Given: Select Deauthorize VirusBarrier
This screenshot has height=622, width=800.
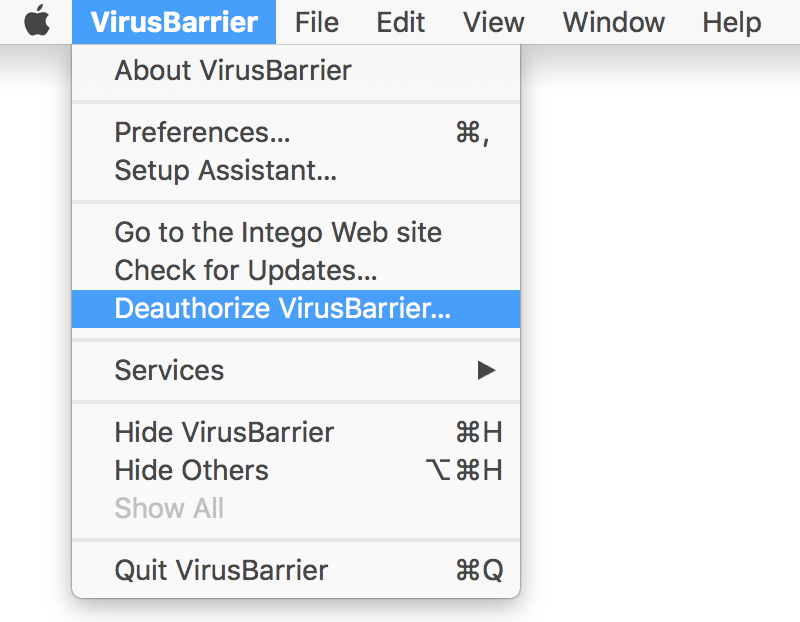Looking at the screenshot, I should pos(283,308).
